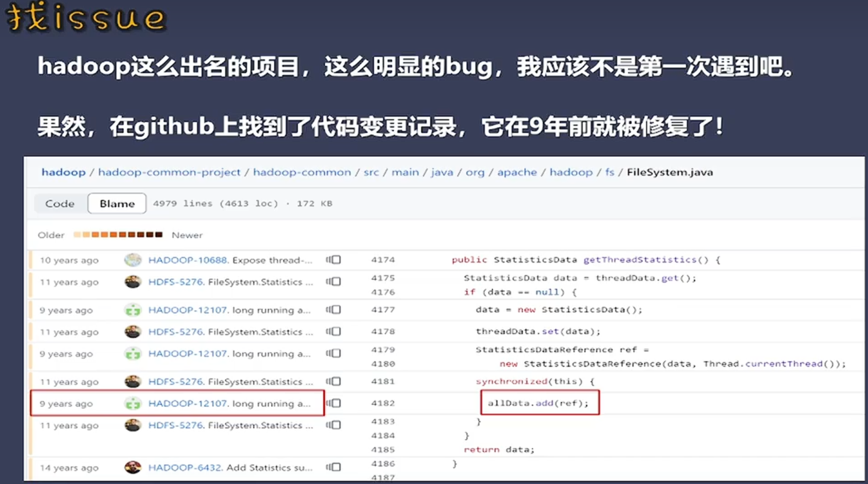Click author avatar on HDFS-5276 line 4175 row

[133, 282]
